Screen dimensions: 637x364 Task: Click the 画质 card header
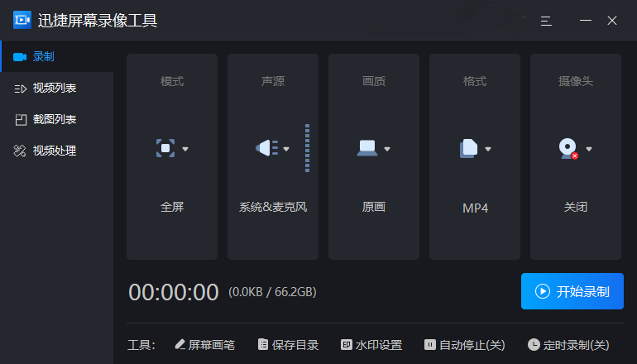pyautogui.click(x=374, y=81)
